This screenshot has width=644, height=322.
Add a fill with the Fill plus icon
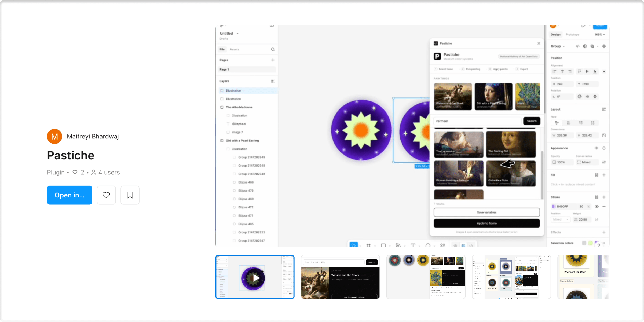(604, 175)
